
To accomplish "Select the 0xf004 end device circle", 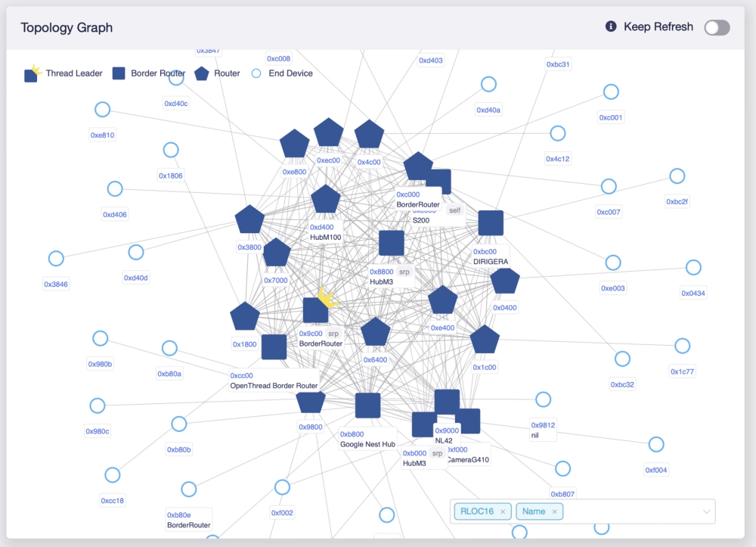I will click(x=656, y=444).
